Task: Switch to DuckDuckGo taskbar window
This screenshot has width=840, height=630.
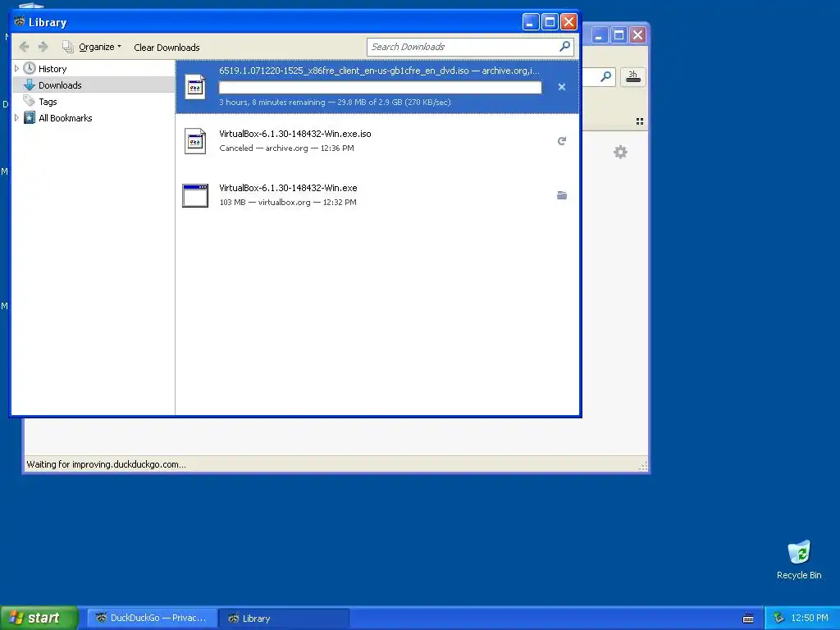Action: coord(152,619)
